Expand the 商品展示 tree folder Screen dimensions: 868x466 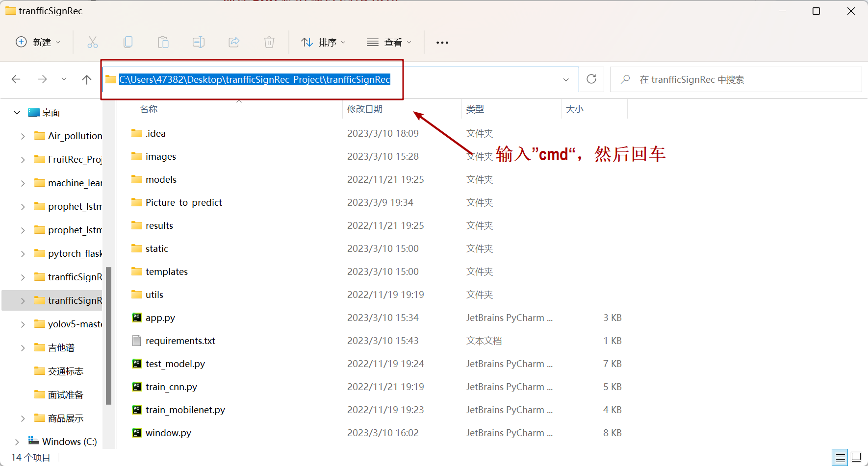(x=23, y=418)
